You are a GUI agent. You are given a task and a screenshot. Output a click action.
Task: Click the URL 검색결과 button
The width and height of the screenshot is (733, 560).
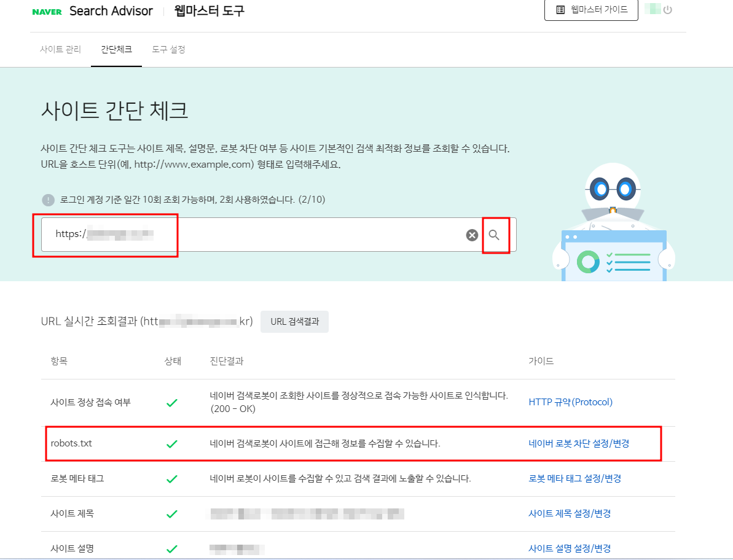(294, 321)
